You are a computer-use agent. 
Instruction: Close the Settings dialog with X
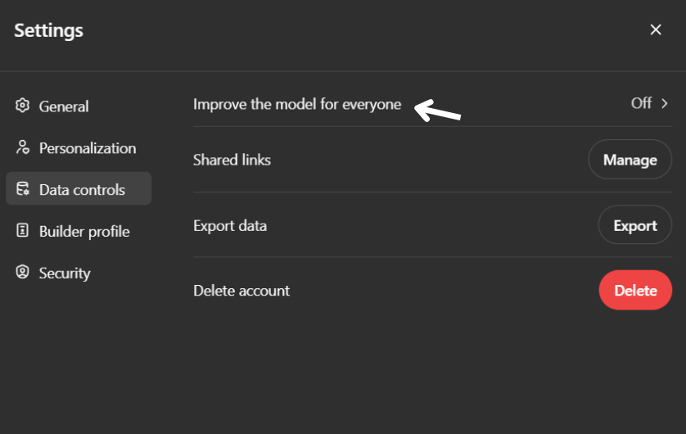coord(656,30)
